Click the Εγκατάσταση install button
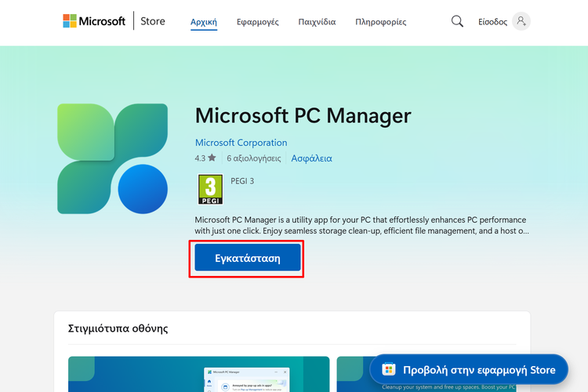Image resolution: width=588 pixels, height=392 pixels. tap(248, 258)
